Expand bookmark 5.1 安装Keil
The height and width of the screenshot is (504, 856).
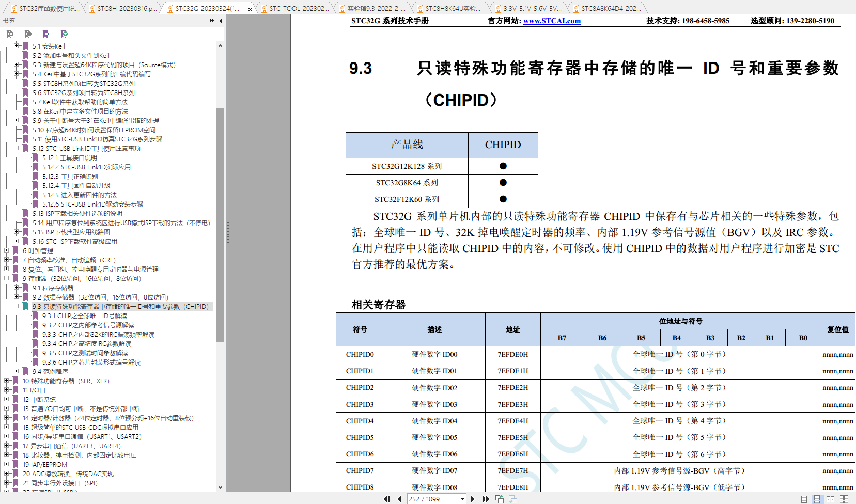16,46
